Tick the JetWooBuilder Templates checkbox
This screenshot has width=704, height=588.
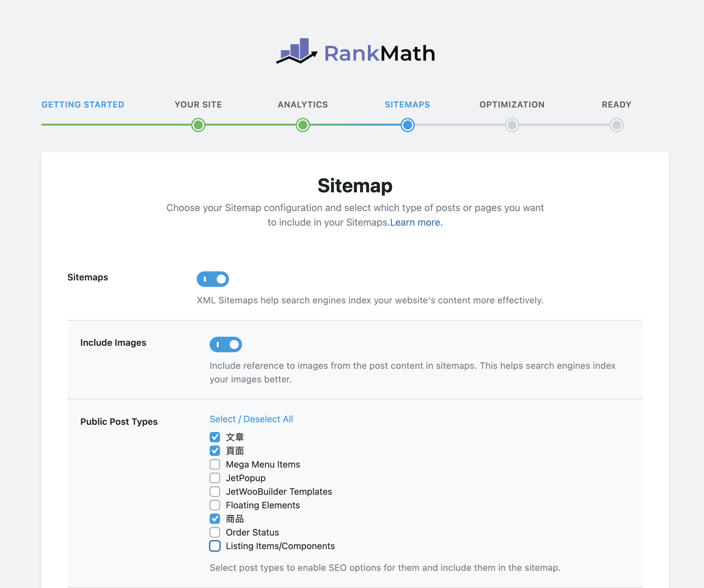click(215, 492)
